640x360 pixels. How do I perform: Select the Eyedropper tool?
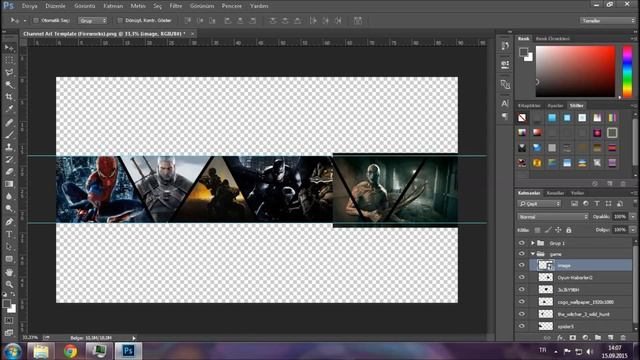tap(9, 109)
